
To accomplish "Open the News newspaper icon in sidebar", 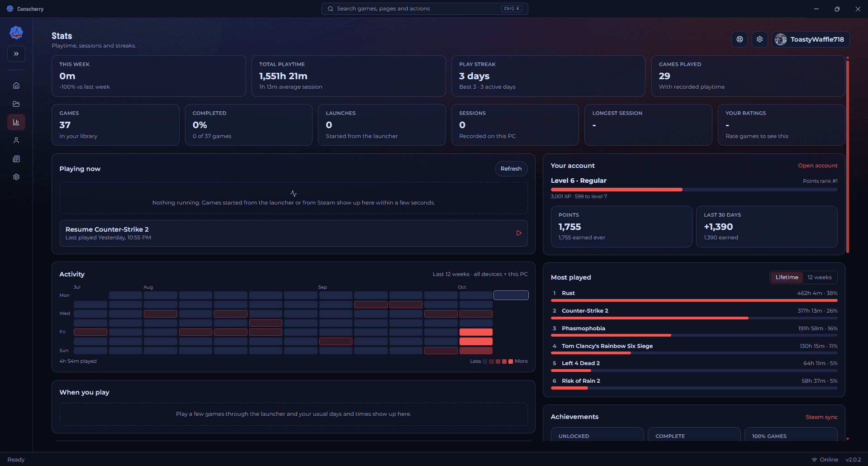I will [x=16, y=159].
